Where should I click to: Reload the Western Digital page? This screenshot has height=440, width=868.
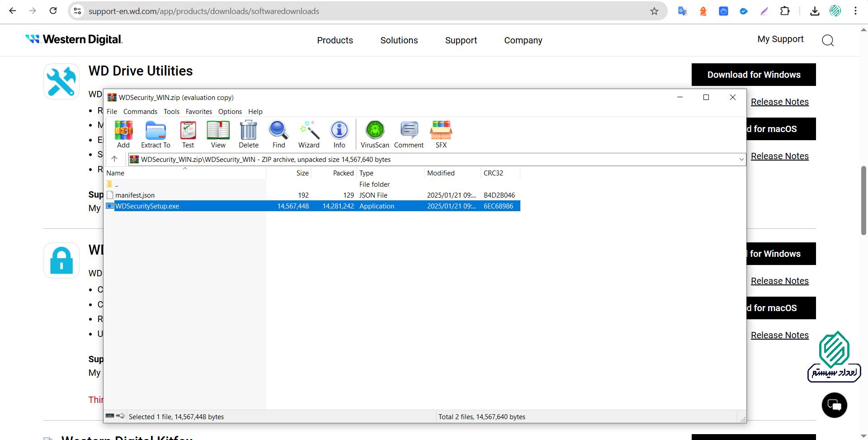click(53, 11)
